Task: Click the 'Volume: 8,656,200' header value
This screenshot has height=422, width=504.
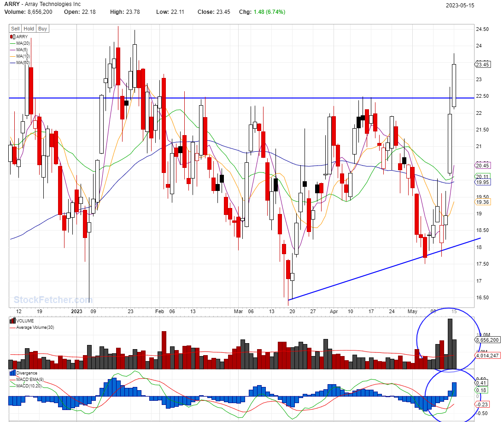Action: 28,12
